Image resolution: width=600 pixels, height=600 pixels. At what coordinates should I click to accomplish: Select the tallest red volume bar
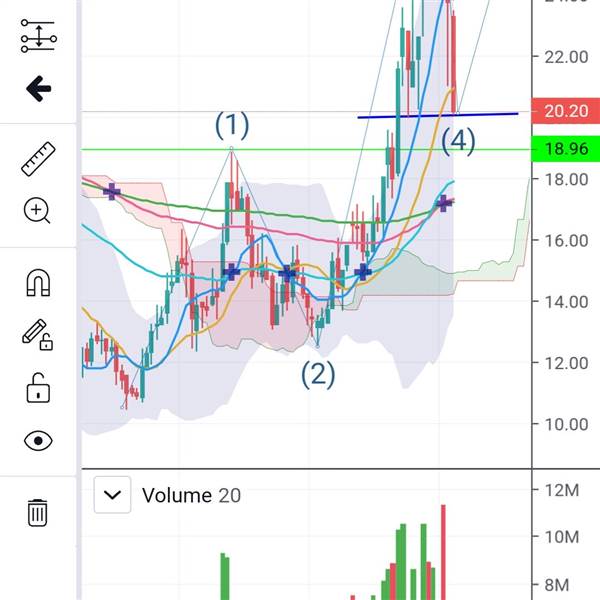point(443,552)
